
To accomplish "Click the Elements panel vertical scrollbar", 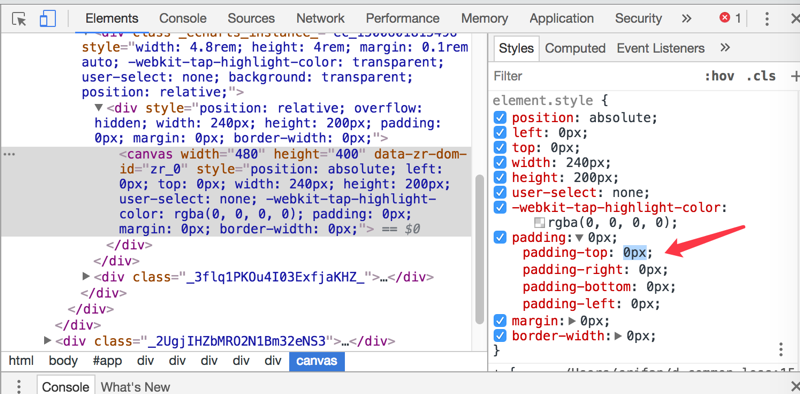I will [479, 249].
